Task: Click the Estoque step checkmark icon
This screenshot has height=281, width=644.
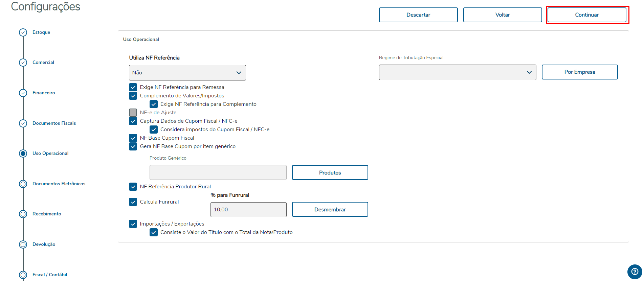Action: (23, 32)
